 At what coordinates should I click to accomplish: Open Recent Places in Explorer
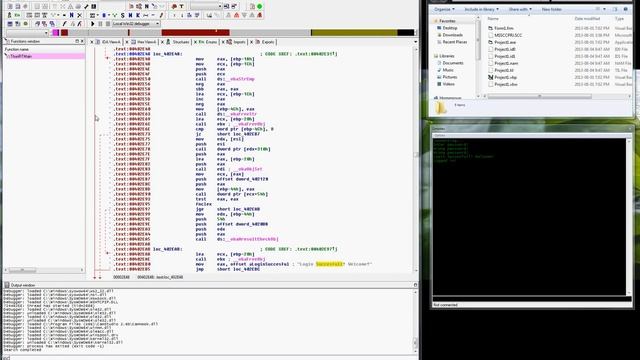pyautogui.click(x=451, y=42)
